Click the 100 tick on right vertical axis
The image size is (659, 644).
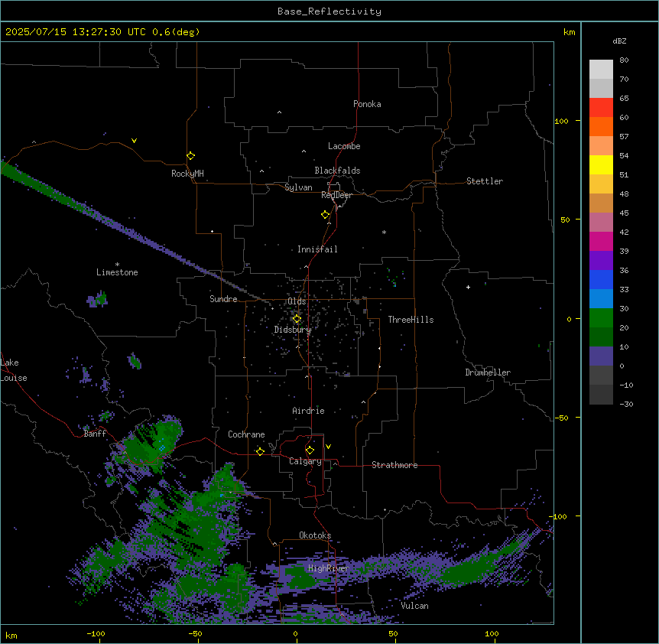pyautogui.click(x=561, y=121)
